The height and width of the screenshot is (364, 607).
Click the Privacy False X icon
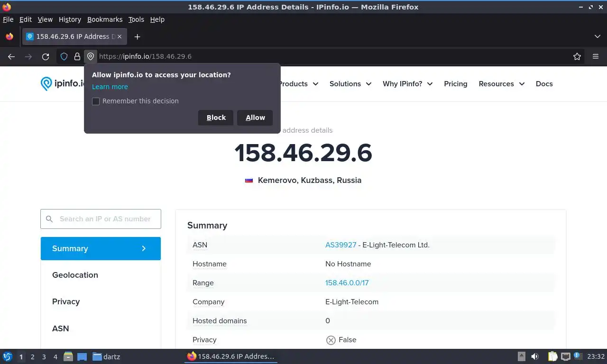pos(331,340)
